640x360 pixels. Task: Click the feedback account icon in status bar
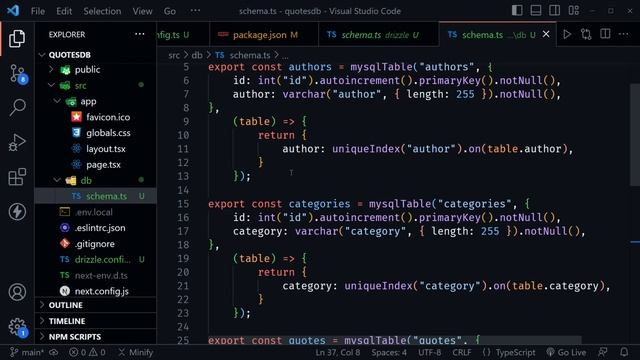coord(603,352)
